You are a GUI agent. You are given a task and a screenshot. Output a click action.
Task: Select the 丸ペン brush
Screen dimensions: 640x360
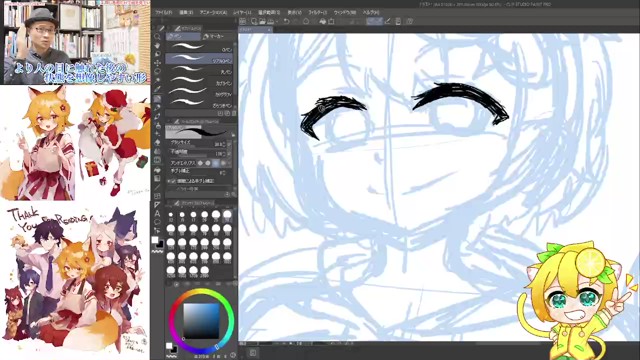pyautogui.click(x=200, y=69)
